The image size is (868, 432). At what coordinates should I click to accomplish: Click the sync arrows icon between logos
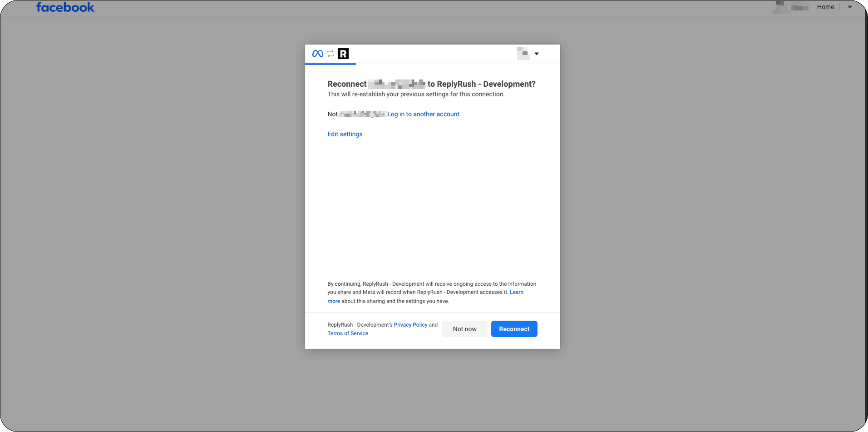(x=330, y=54)
